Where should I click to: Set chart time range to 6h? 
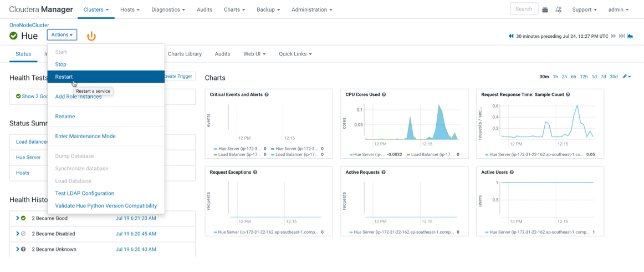(x=574, y=77)
